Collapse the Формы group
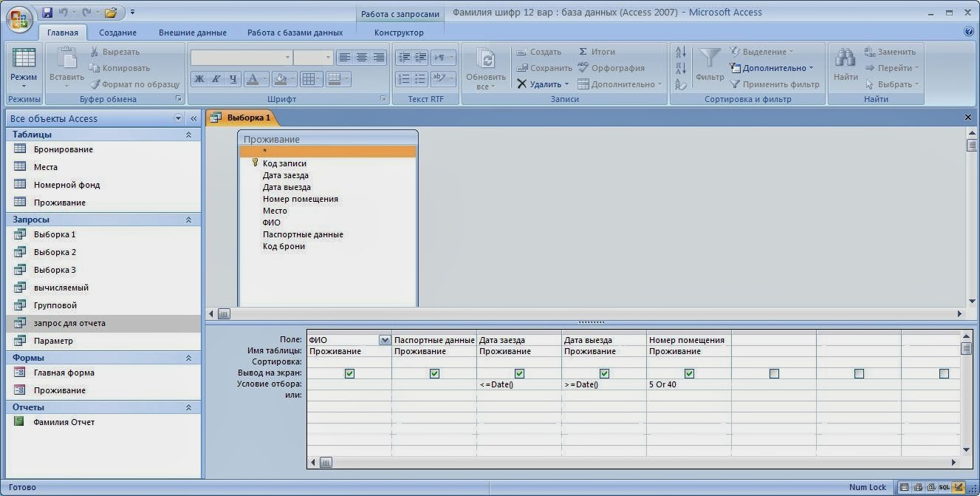The image size is (980, 496). pyautogui.click(x=188, y=358)
